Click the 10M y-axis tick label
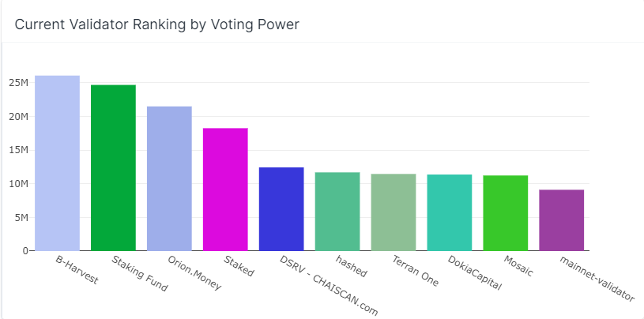Image resolution: width=644 pixels, height=319 pixels. coord(19,184)
